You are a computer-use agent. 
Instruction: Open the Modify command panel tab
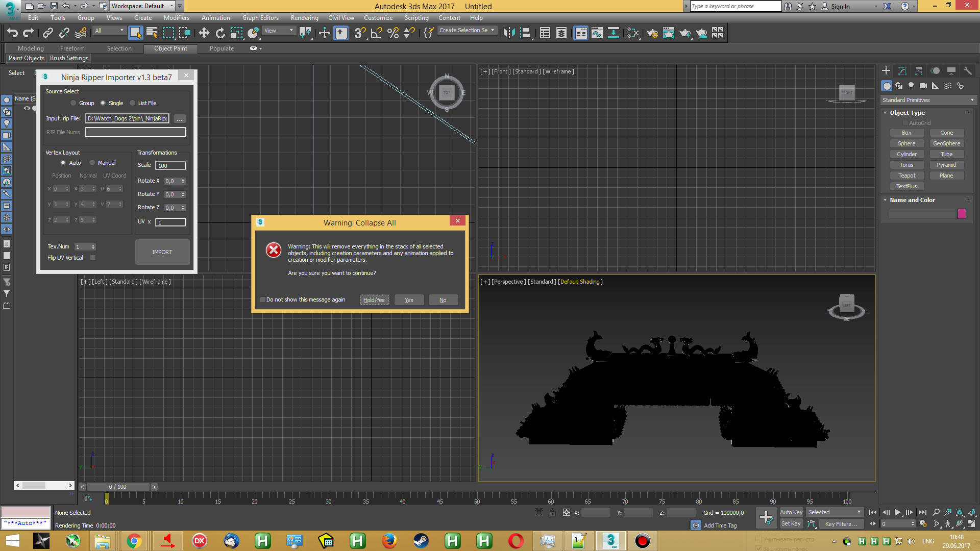click(902, 71)
